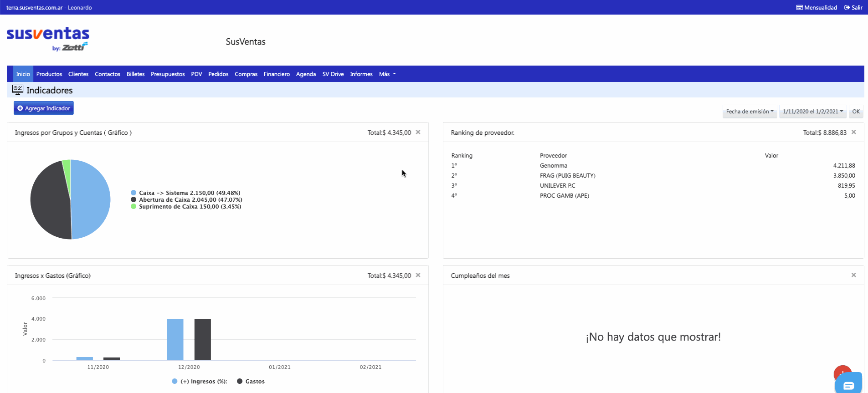Click the Ranking column header
This screenshot has height=393, width=868.
click(x=462, y=155)
